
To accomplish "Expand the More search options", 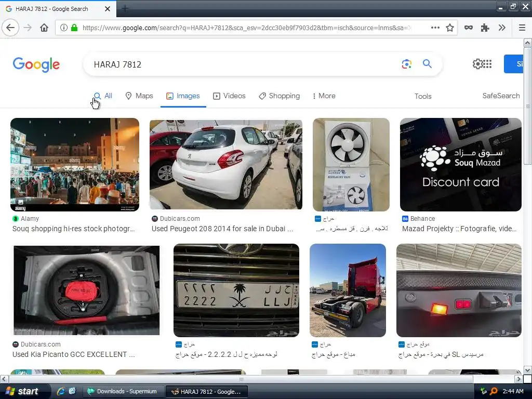I will coord(324,96).
